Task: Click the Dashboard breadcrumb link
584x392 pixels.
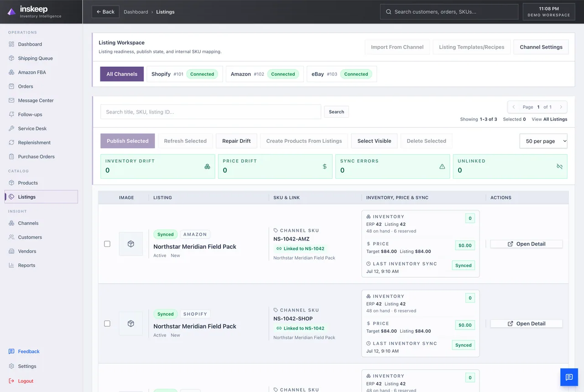Action: click(x=136, y=12)
